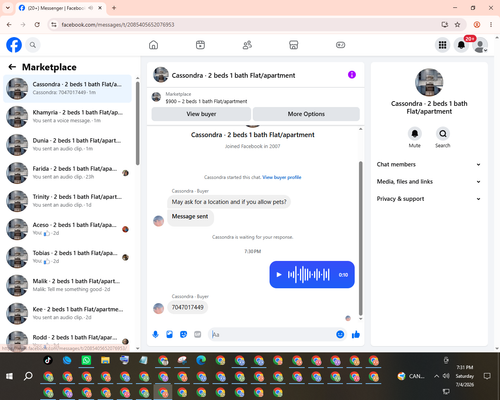Click the More Options button
This screenshot has height=400, width=500.
306,114
